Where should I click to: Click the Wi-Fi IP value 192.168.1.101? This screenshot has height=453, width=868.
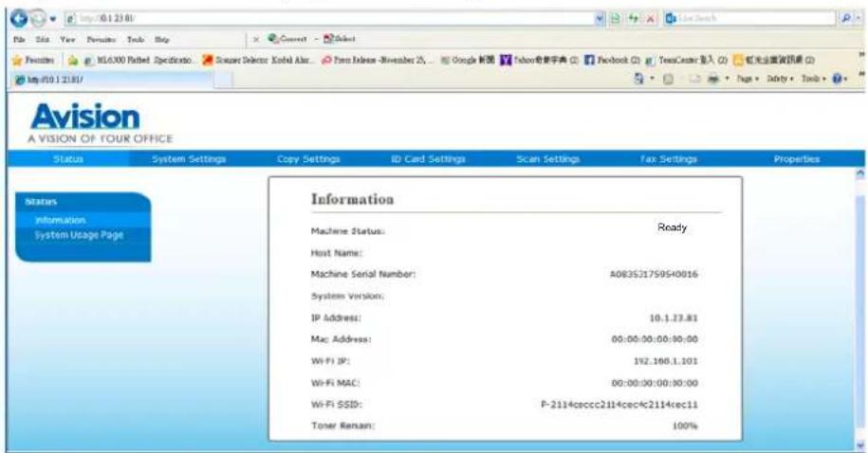(x=665, y=361)
